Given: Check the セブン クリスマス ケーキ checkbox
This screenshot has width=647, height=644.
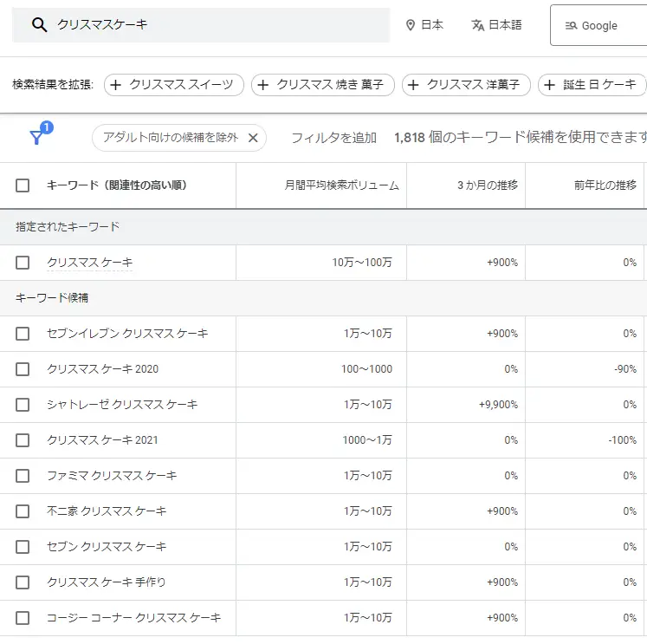Looking at the screenshot, I should pos(23,547).
